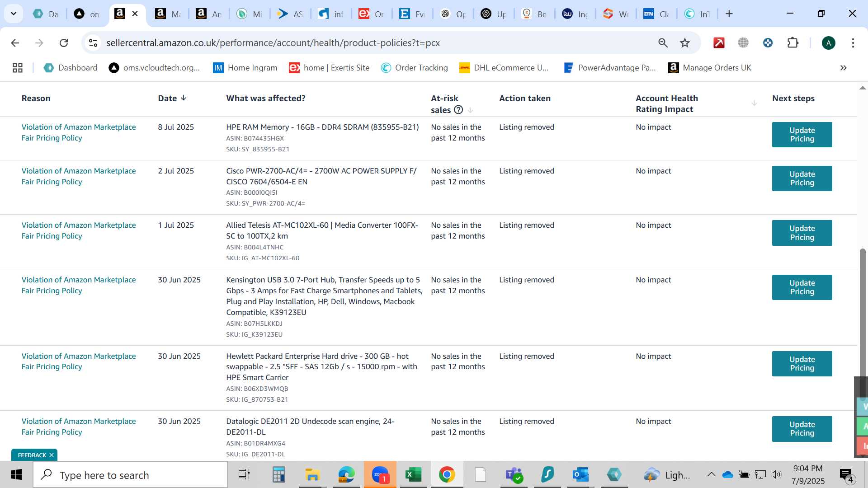Select text 'ASIN: B074435HGX'
Screen dimensions: 868x488
(x=255, y=138)
